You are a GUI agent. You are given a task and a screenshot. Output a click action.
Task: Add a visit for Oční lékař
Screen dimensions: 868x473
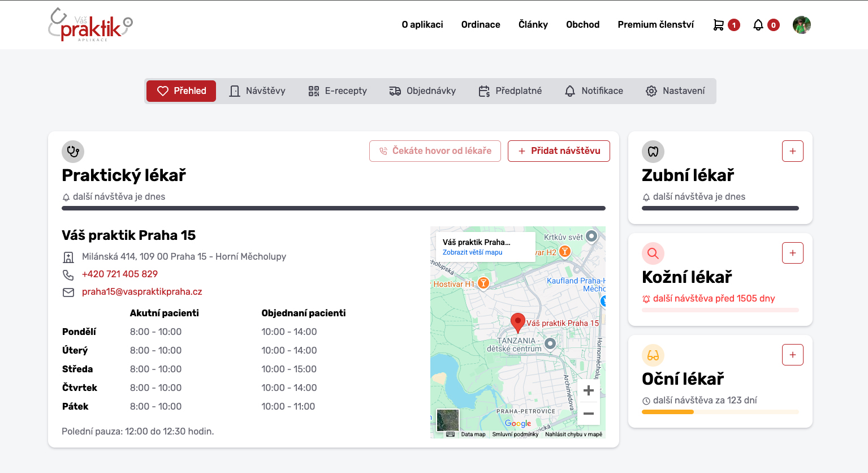(x=792, y=355)
